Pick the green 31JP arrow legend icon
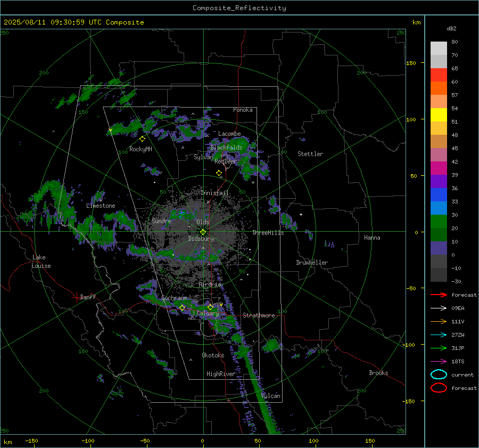This screenshot has height=448, width=479. pyautogui.click(x=439, y=348)
